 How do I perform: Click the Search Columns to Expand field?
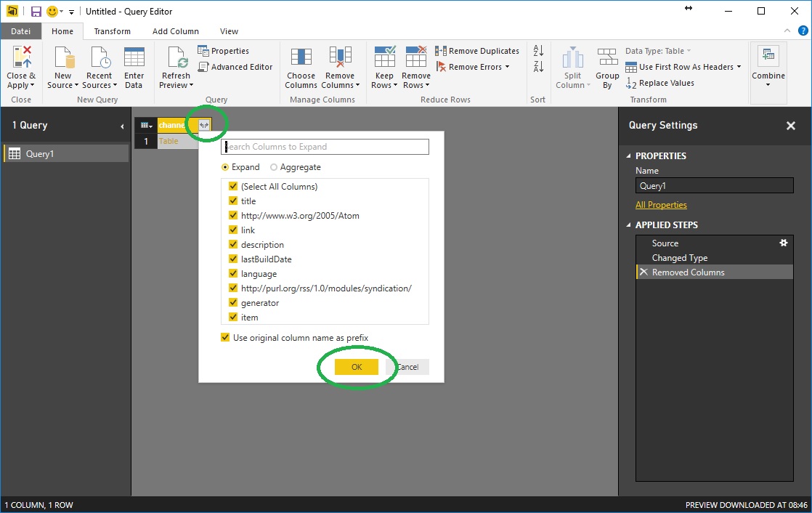pyautogui.click(x=325, y=147)
